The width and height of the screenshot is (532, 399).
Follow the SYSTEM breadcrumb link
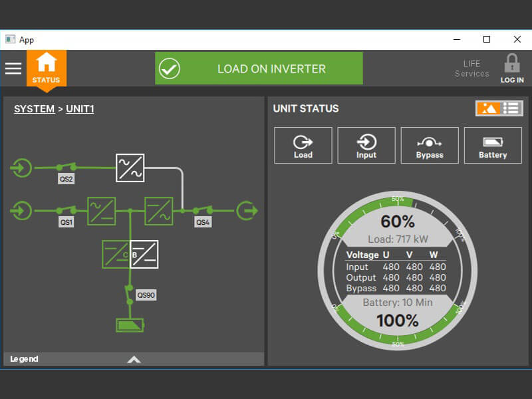[x=35, y=109]
